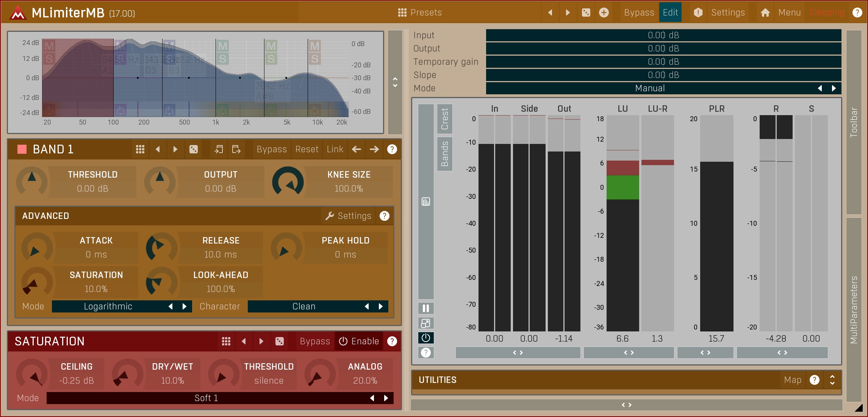
Task: Click the add preset plus icon
Action: (604, 12)
